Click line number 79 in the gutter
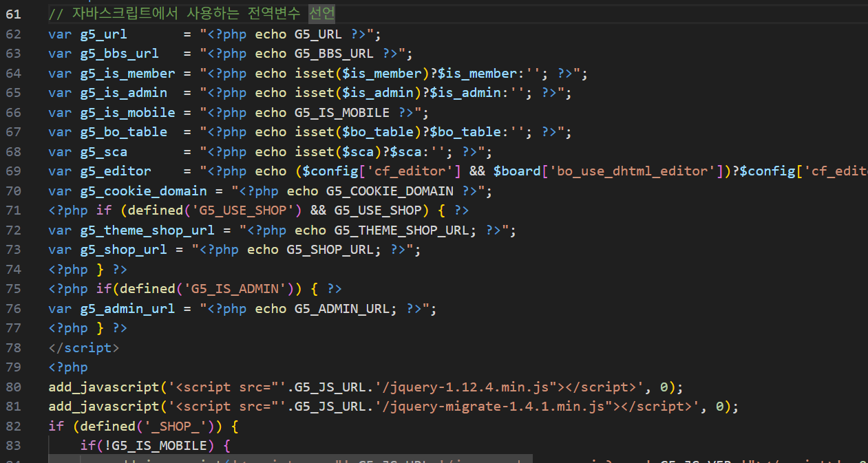Viewport: 868px width, 463px height. pyautogui.click(x=13, y=367)
